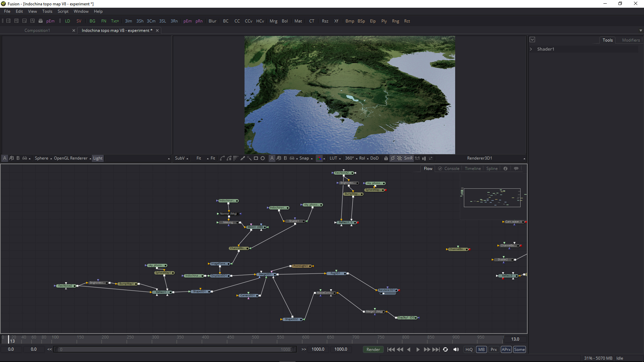Click the Merge (Mrg) tool icon

(273, 21)
